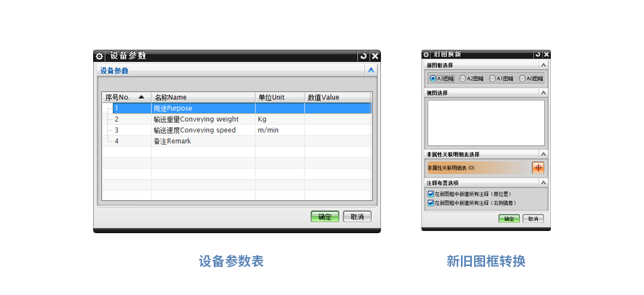Click the 名称Name column header

click(x=203, y=97)
